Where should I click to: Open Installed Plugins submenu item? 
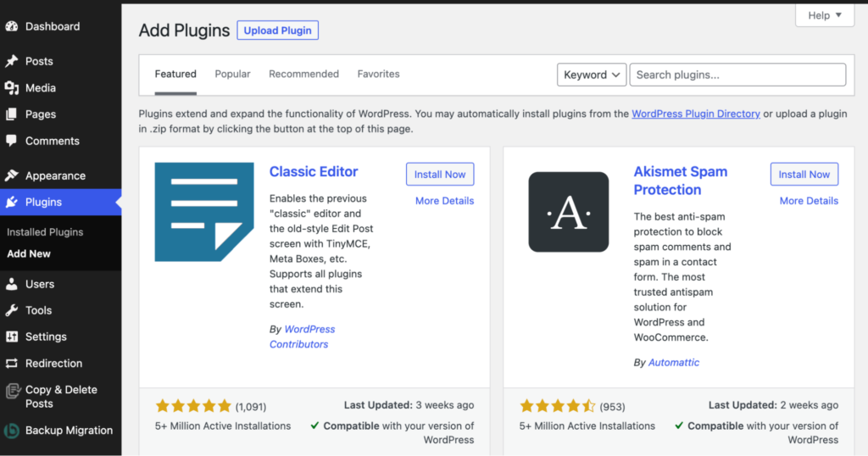pyautogui.click(x=45, y=232)
